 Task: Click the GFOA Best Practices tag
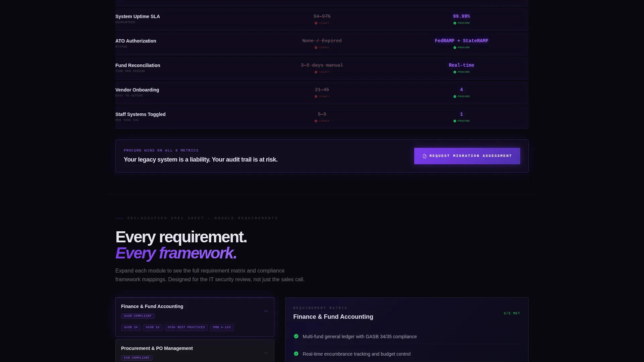tap(186, 327)
